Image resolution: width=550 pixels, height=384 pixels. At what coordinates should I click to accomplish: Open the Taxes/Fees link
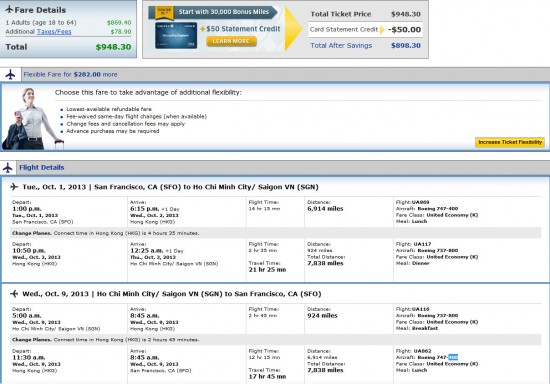[x=54, y=32]
